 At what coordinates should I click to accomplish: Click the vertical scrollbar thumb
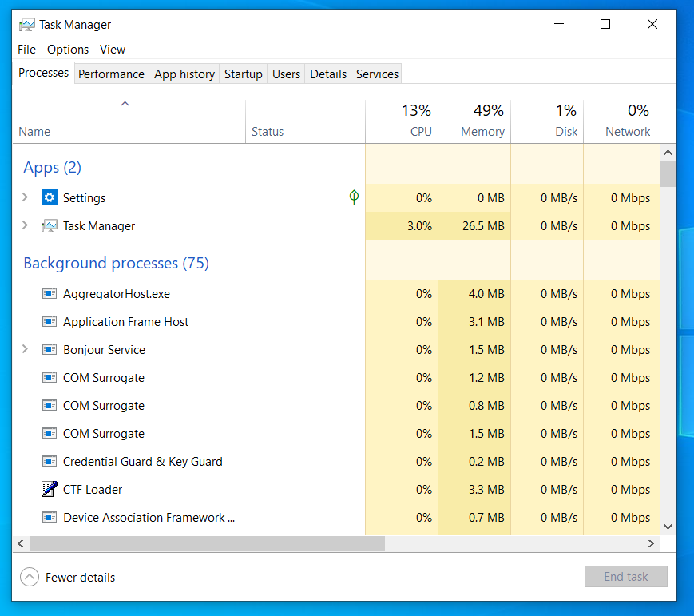click(668, 174)
